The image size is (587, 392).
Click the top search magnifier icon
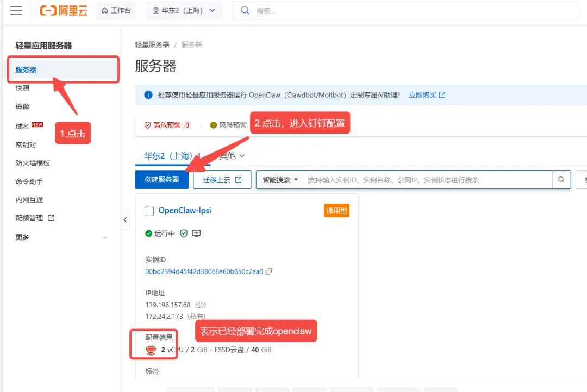pos(245,10)
